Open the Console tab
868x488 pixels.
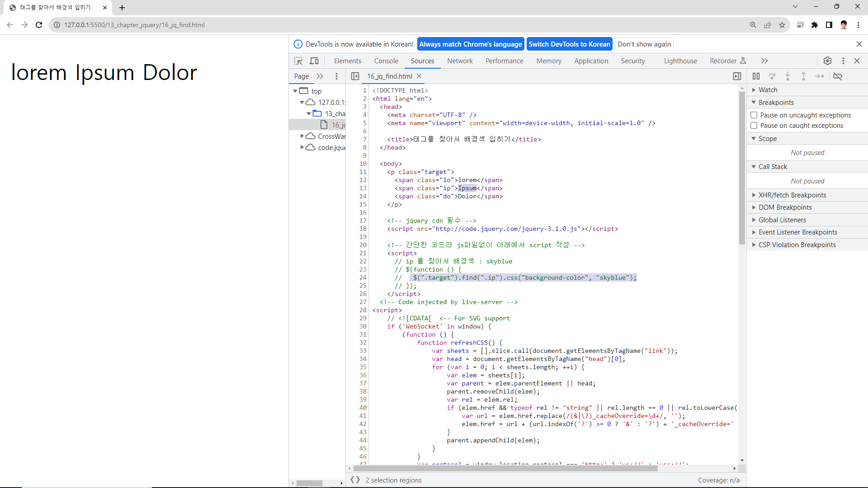tap(386, 61)
